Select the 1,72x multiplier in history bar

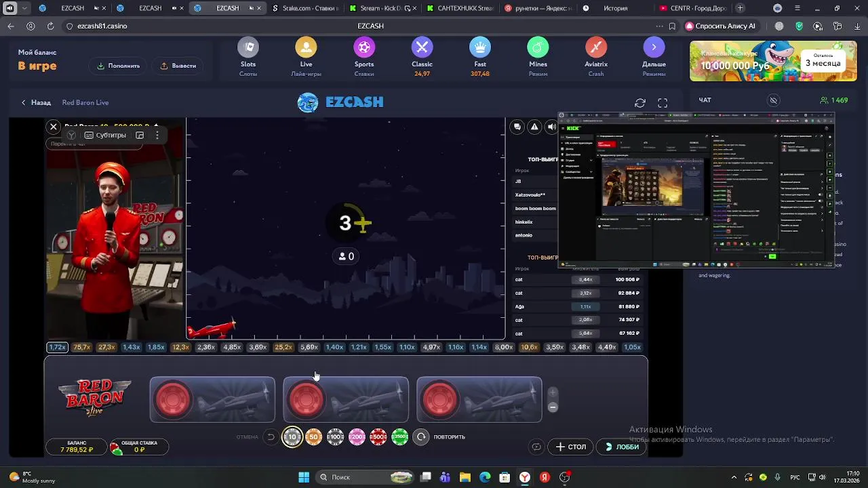point(57,347)
